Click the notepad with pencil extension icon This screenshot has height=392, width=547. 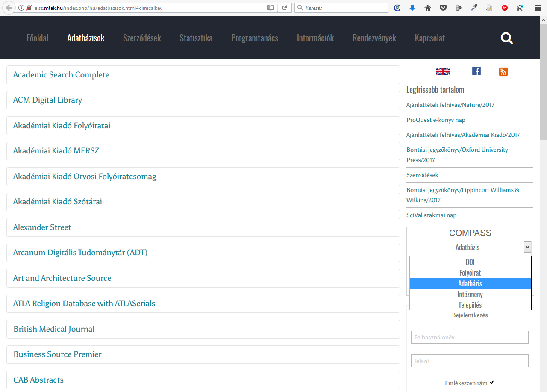click(489, 8)
